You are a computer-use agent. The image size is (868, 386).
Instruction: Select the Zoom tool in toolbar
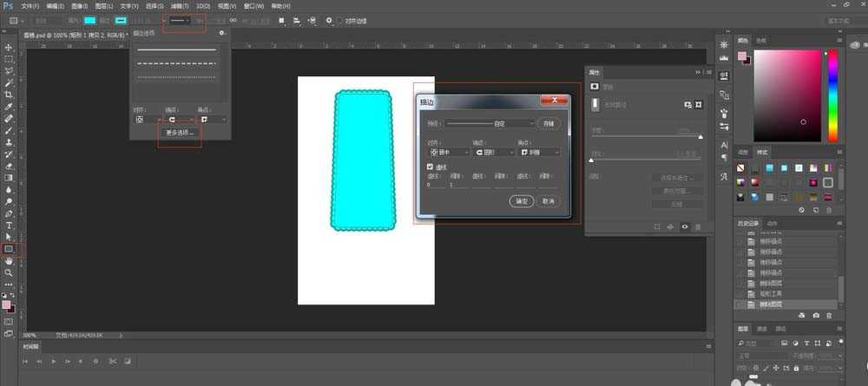(x=9, y=272)
